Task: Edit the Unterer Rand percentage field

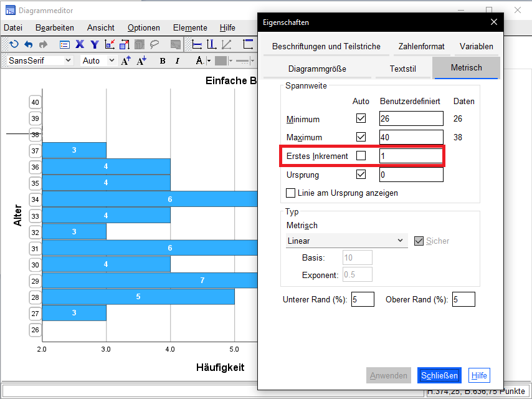Action: pos(363,299)
